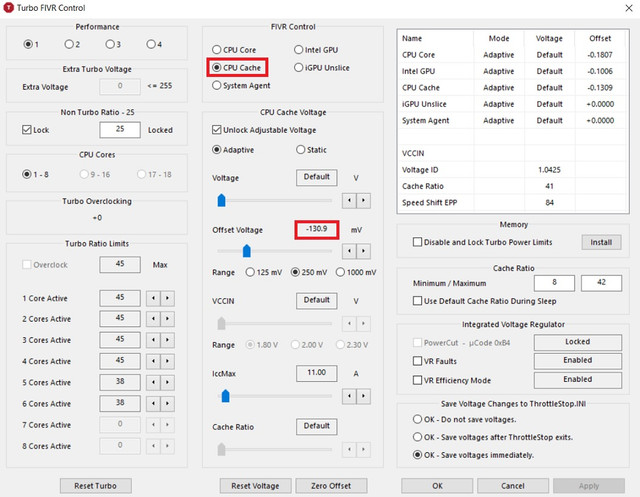Decrease the 5 Cores Active ratio arrow
This screenshot has width=640, height=497.
pyautogui.click(x=153, y=382)
